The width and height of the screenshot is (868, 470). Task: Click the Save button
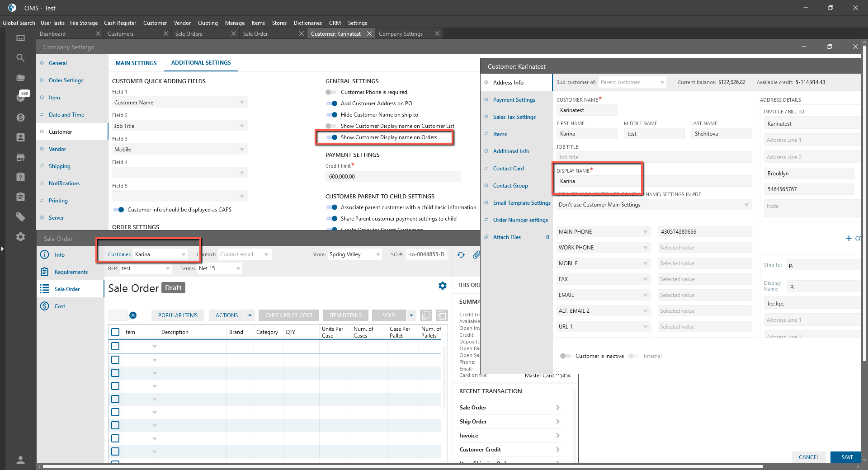pyautogui.click(x=847, y=457)
